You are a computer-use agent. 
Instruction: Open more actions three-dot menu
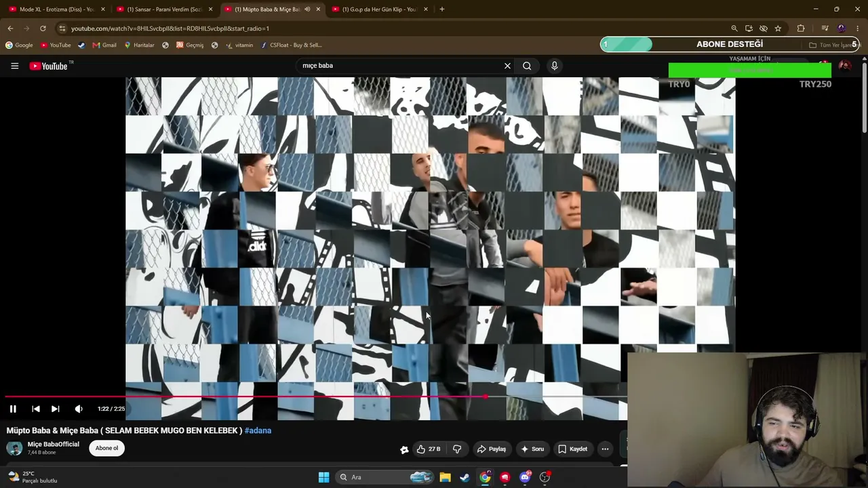[605, 449]
